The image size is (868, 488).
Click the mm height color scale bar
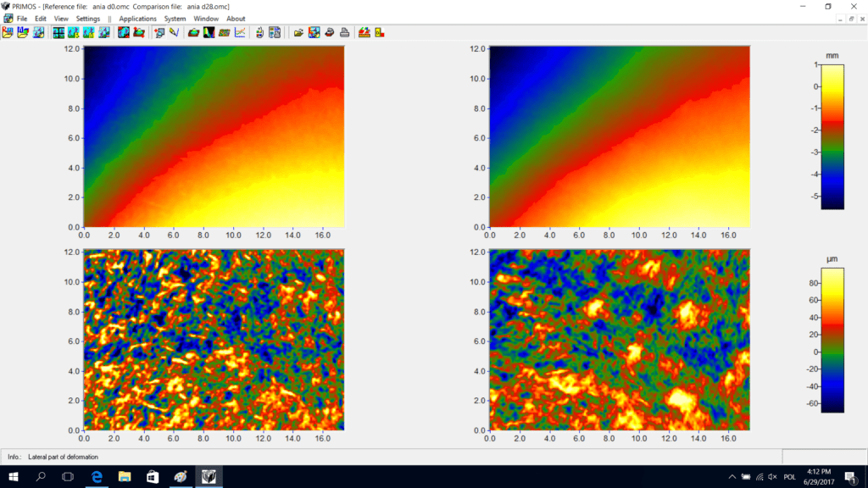(832, 136)
